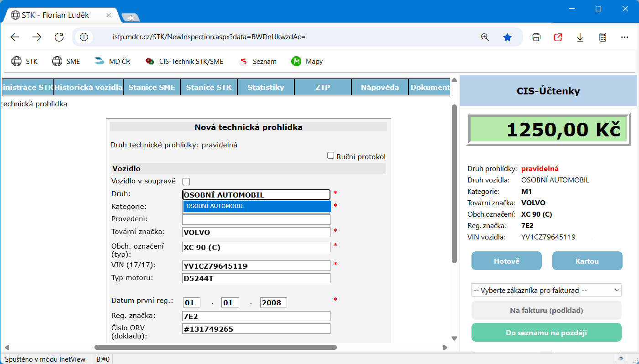Open Stanice STK menu
Screen dimensions: 639x364
coord(209,87)
